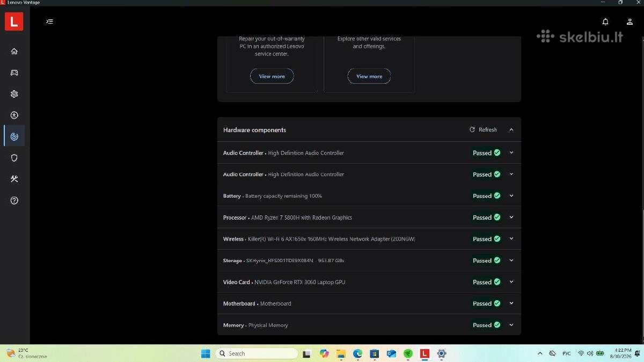Click the Hardware components heading
The height and width of the screenshot is (362, 644).
(x=255, y=130)
